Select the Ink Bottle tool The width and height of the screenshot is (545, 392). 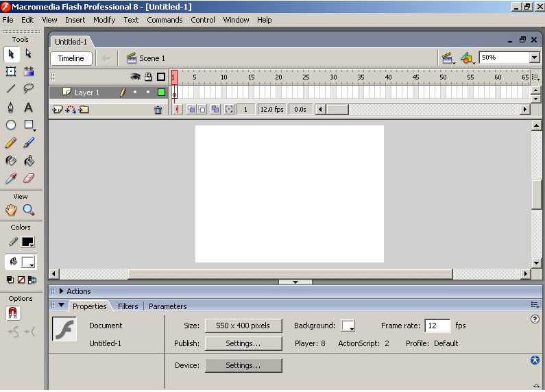(x=11, y=160)
